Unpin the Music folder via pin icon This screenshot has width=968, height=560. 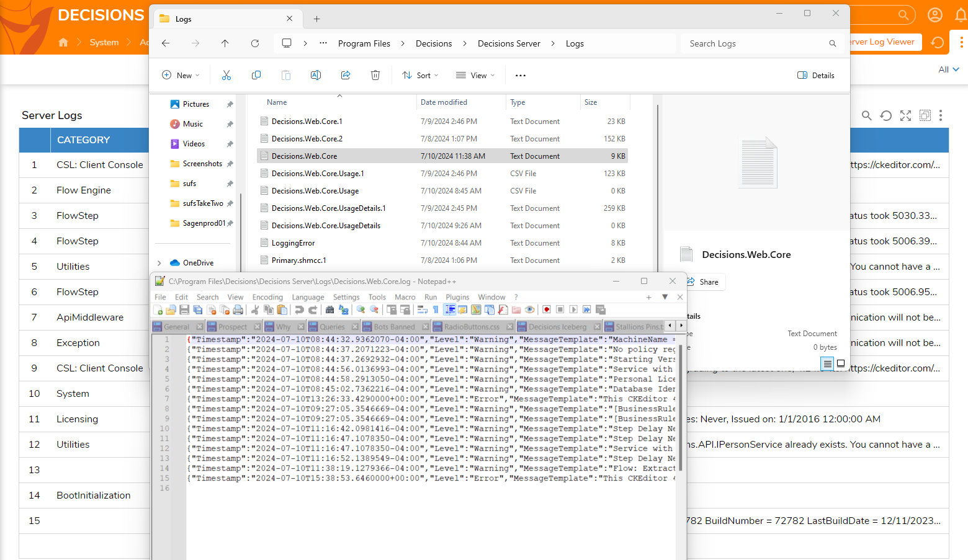coord(230,124)
